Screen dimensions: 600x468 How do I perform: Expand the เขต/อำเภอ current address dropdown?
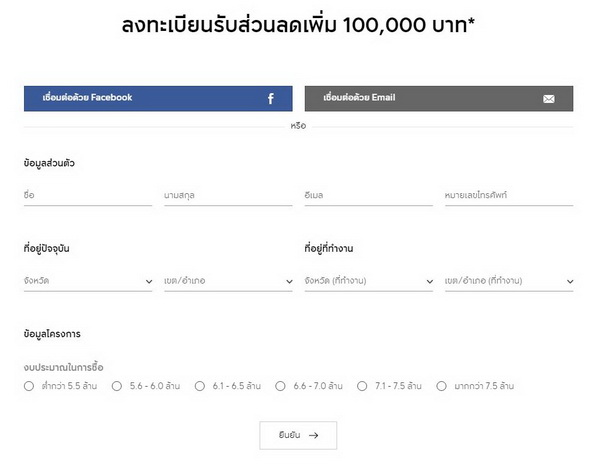228,281
